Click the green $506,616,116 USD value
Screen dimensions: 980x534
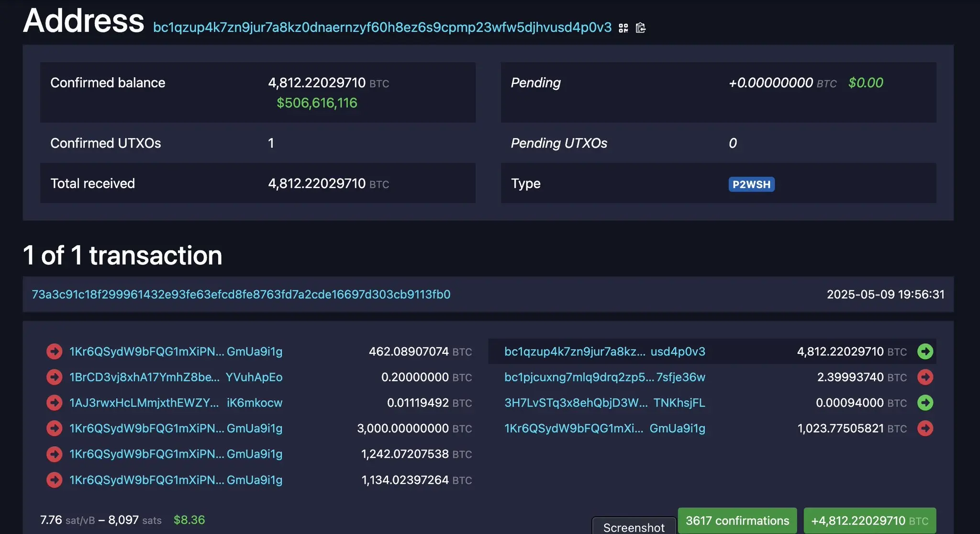[317, 102]
